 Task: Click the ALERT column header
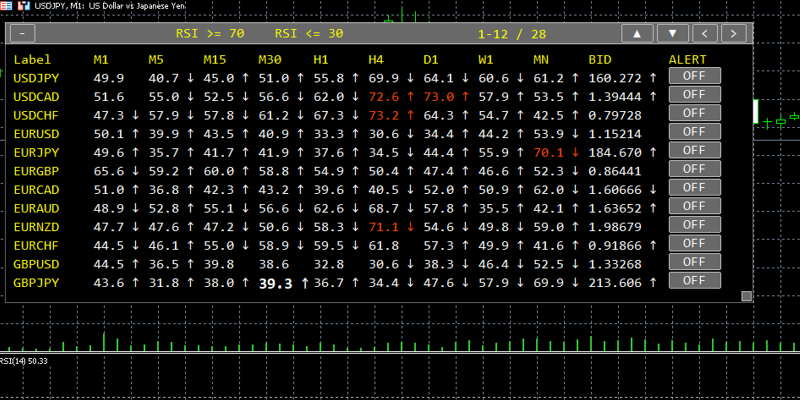688,60
